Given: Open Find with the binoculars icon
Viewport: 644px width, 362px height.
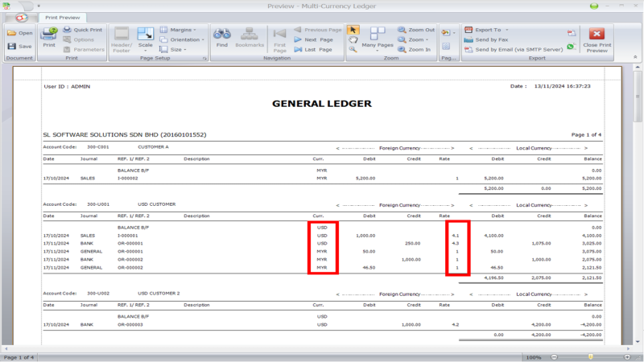Looking at the screenshot, I should pos(222,35).
